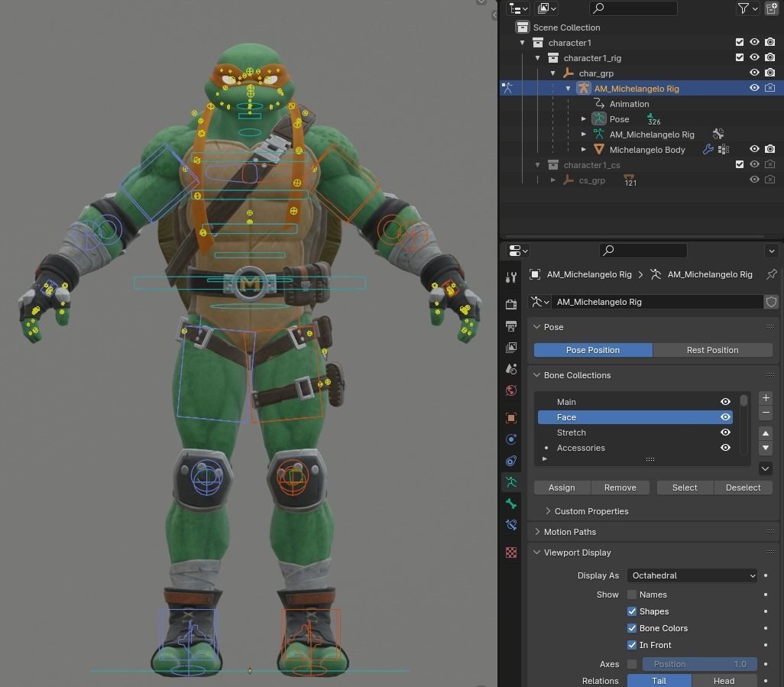The height and width of the screenshot is (687, 784).
Task: Toggle pin icon in properties header
Action: tap(772, 274)
